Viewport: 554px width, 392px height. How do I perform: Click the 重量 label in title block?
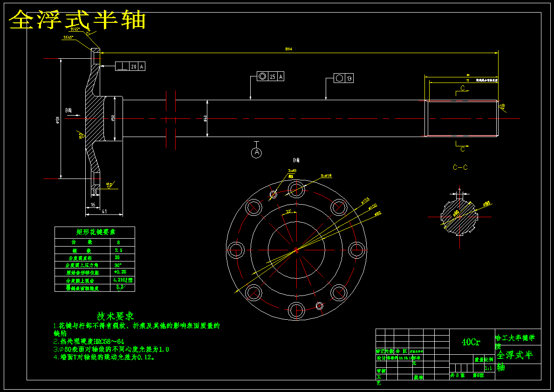tap(479, 360)
